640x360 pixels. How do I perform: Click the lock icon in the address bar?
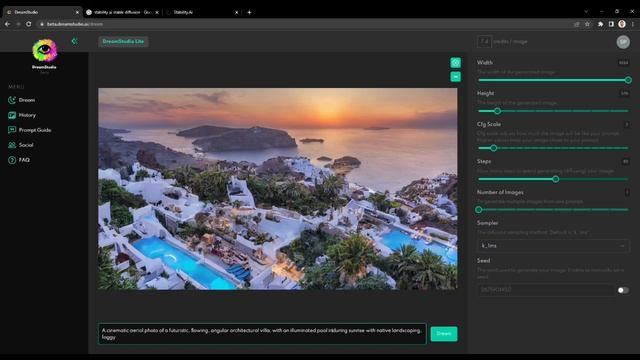pyautogui.click(x=42, y=24)
